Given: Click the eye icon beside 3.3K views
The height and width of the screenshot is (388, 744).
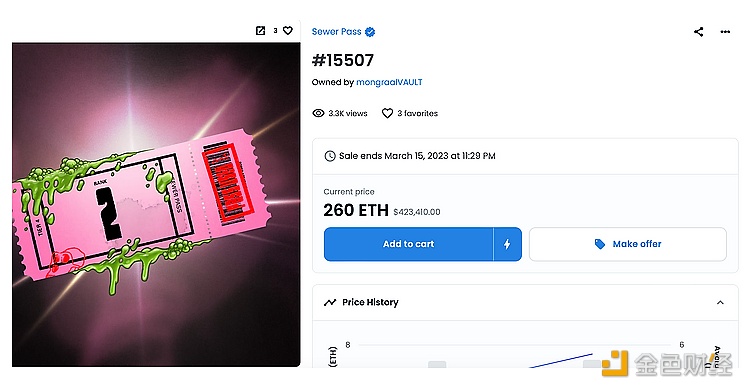Looking at the screenshot, I should click(x=318, y=113).
